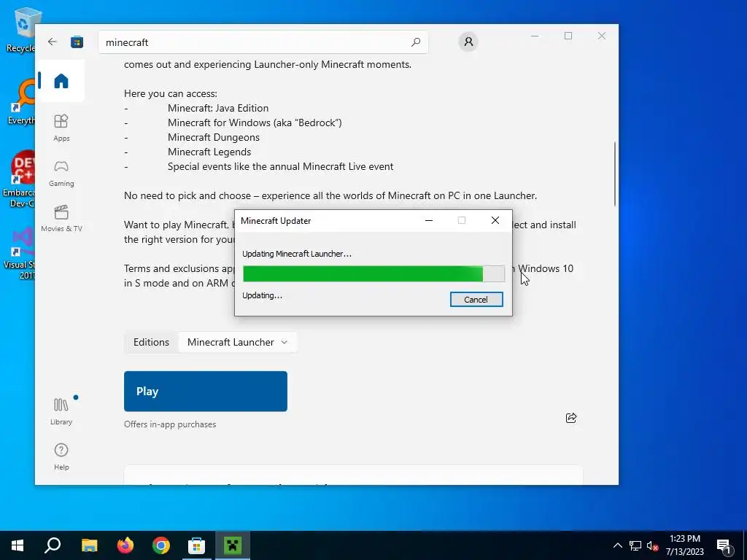
Task: Open the Windows Start menu
Action: click(18, 545)
